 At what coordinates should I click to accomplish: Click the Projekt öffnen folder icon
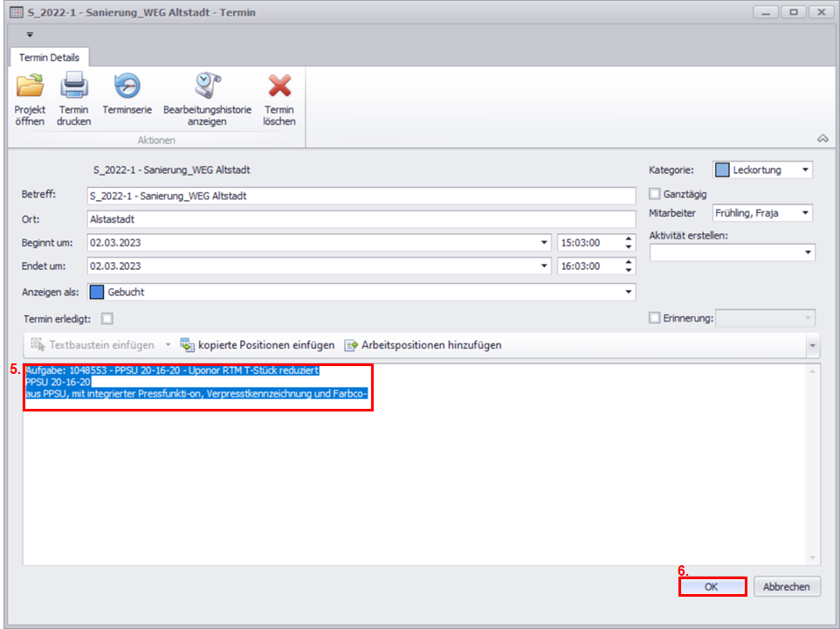(x=30, y=86)
